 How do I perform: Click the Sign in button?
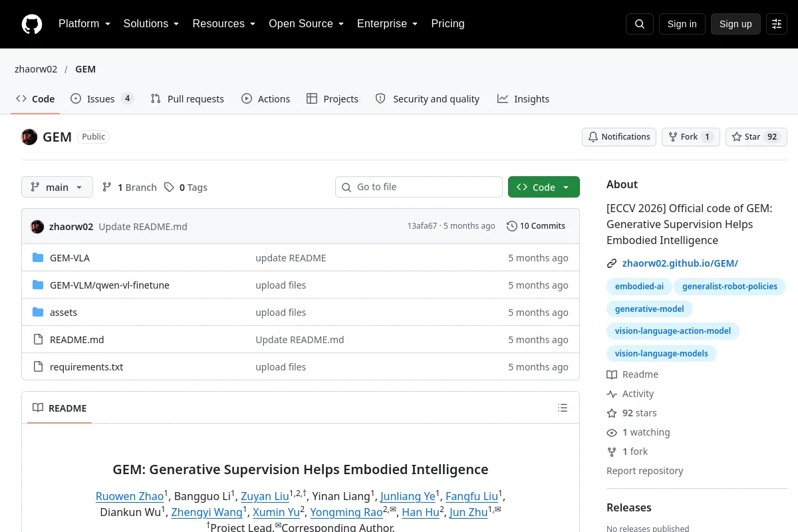682,24
